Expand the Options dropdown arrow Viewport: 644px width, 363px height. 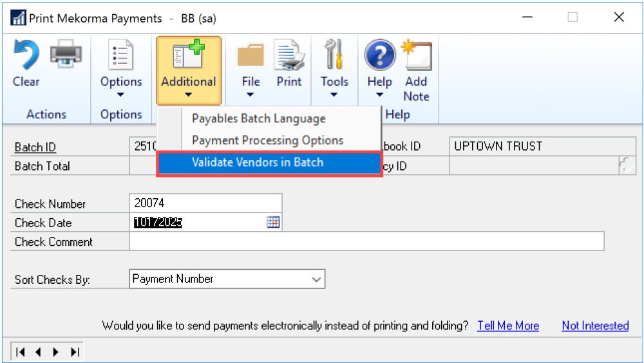[120, 95]
